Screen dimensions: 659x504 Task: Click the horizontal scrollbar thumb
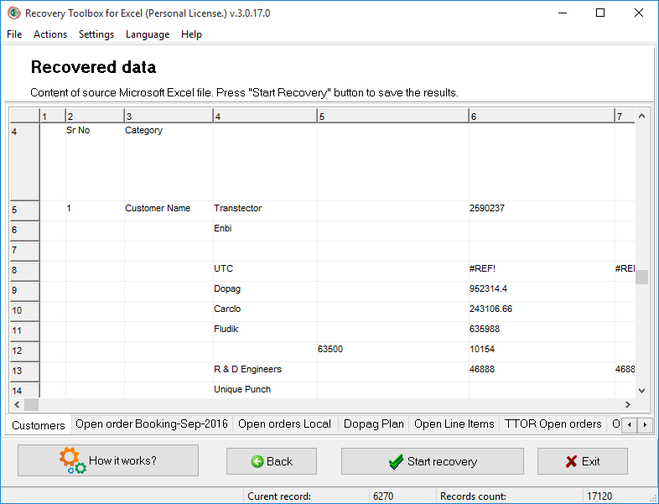[32, 404]
